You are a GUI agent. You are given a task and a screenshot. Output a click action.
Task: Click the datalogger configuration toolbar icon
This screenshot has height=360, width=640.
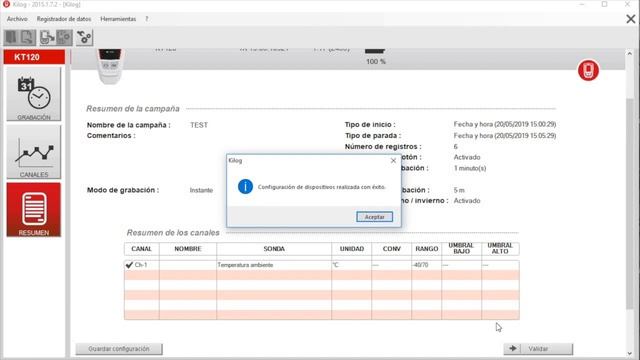click(64, 38)
